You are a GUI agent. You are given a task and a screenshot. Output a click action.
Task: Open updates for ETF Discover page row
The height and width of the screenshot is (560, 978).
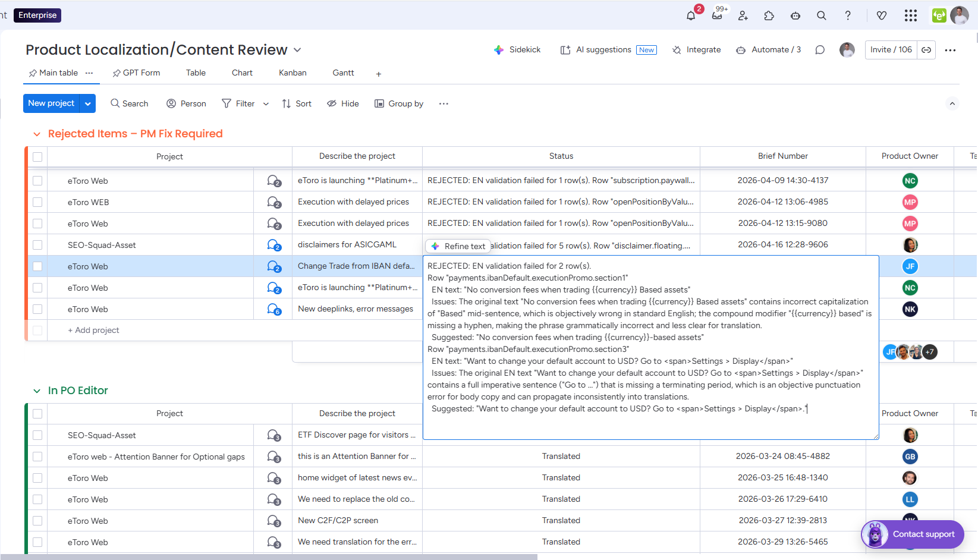click(x=273, y=435)
